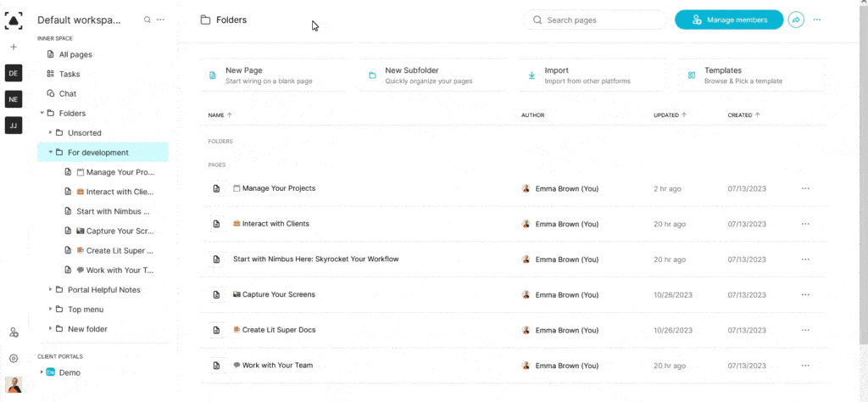
Task: Open workspace options ellipsis in sidebar
Action: pyautogui.click(x=160, y=20)
